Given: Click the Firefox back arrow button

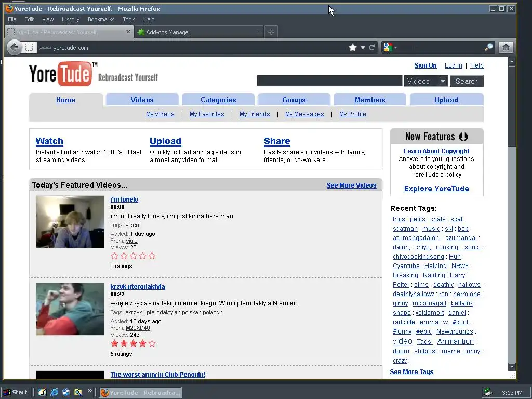Looking at the screenshot, I should coord(14,47).
